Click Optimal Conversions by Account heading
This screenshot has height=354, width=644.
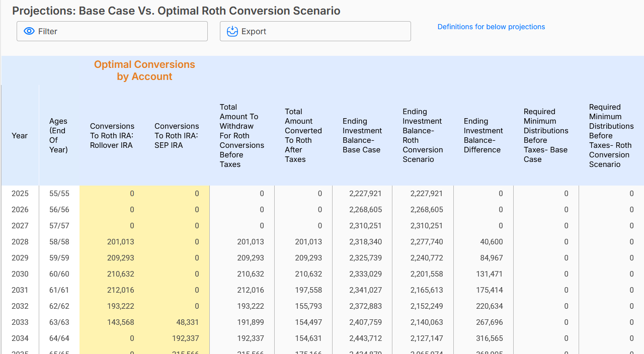[x=144, y=70]
